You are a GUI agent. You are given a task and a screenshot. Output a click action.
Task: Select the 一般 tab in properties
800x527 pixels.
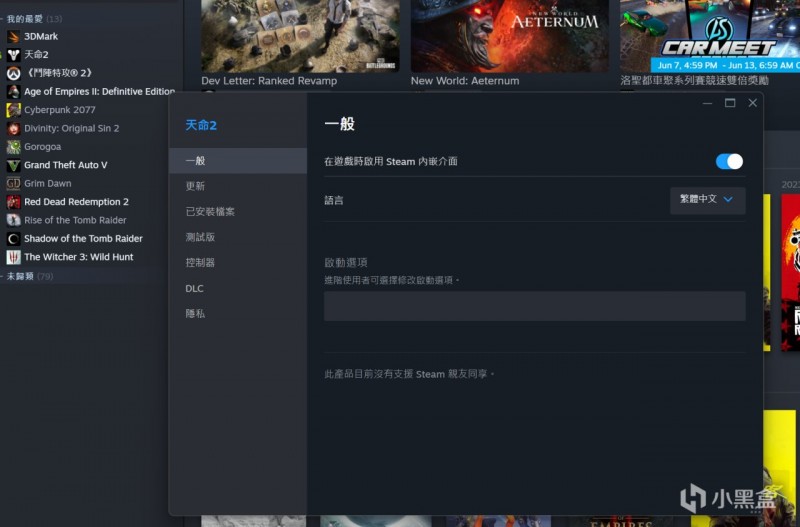click(x=238, y=161)
